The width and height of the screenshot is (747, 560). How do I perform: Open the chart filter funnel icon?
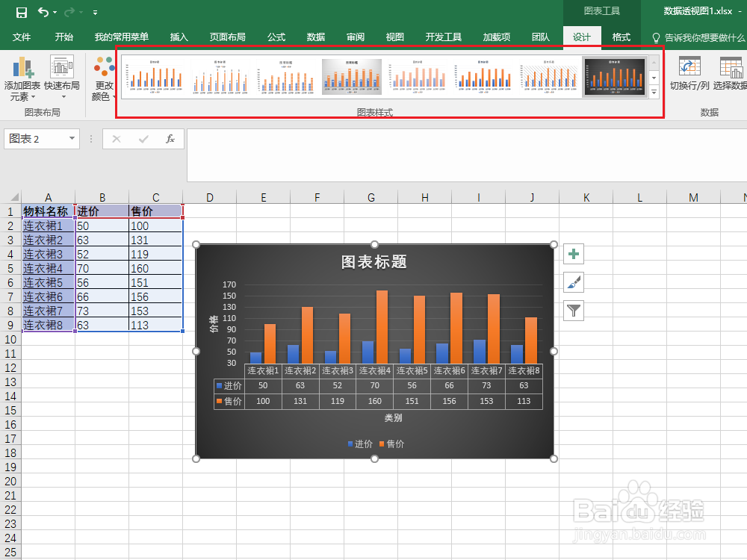point(573,311)
